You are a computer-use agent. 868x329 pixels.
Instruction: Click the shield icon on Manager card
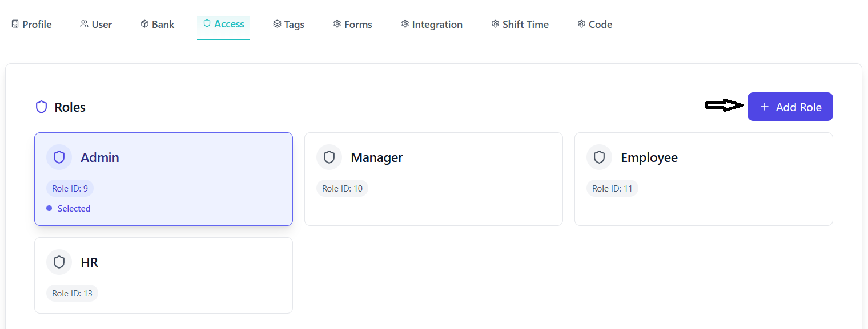pos(329,157)
